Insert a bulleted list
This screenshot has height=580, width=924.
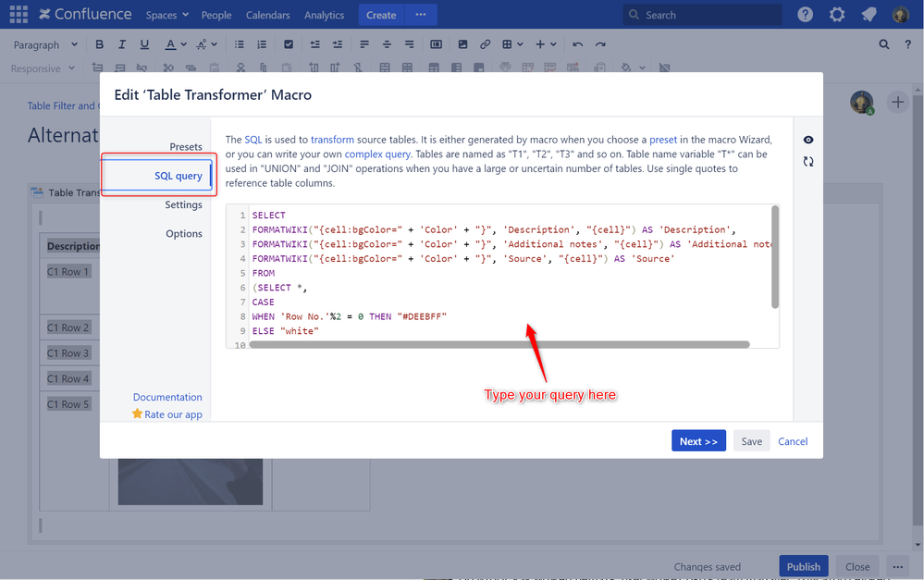pos(239,44)
